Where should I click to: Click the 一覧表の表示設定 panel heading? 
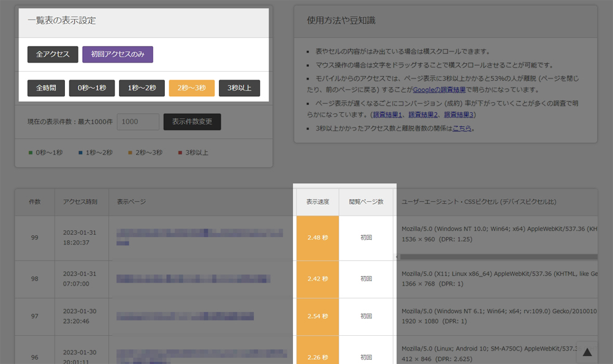coord(62,20)
